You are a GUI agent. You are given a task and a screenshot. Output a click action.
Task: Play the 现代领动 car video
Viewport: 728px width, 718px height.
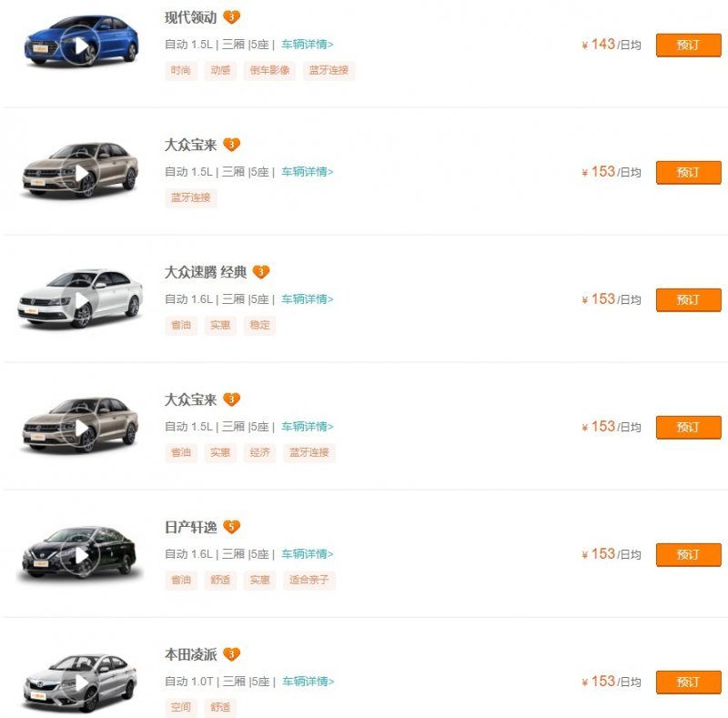point(81,45)
